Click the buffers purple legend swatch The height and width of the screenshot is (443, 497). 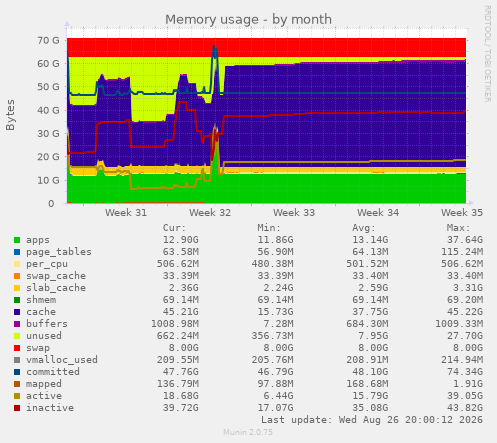coord(17,324)
